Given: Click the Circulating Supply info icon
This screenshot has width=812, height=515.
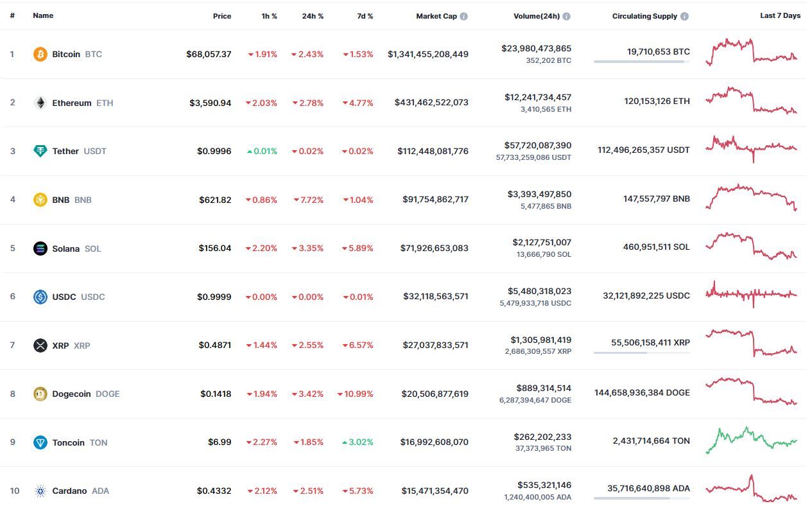Looking at the screenshot, I should pos(684,16).
